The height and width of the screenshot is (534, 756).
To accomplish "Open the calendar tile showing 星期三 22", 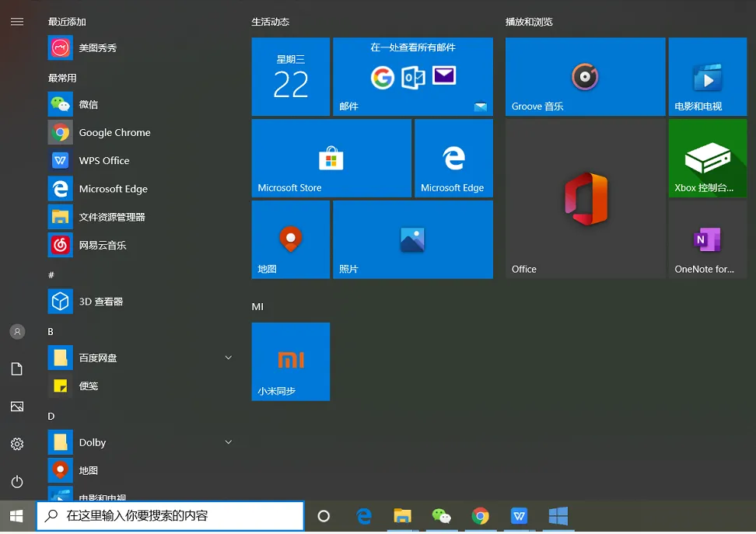I will [x=291, y=77].
